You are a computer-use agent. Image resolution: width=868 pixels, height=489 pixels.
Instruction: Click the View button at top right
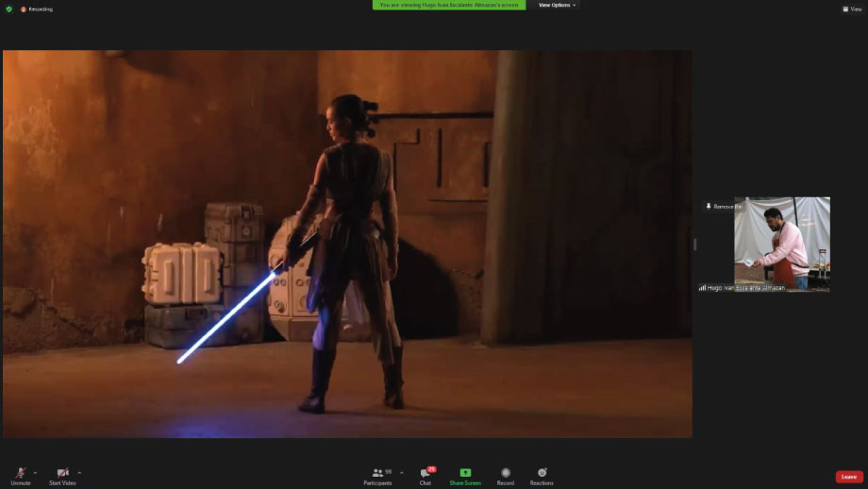tap(852, 9)
